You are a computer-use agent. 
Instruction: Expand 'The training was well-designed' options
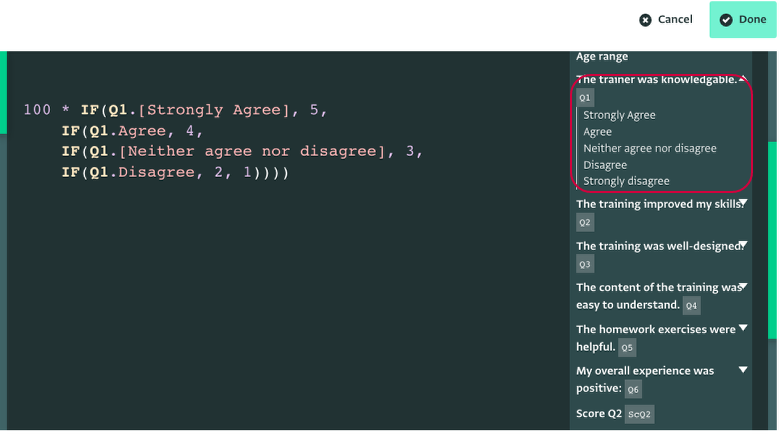click(743, 244)
